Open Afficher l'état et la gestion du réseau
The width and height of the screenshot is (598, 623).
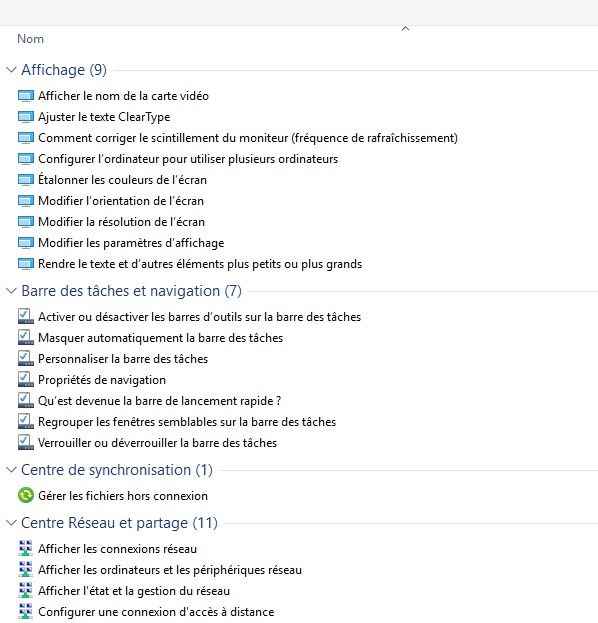tap(134, 591)
